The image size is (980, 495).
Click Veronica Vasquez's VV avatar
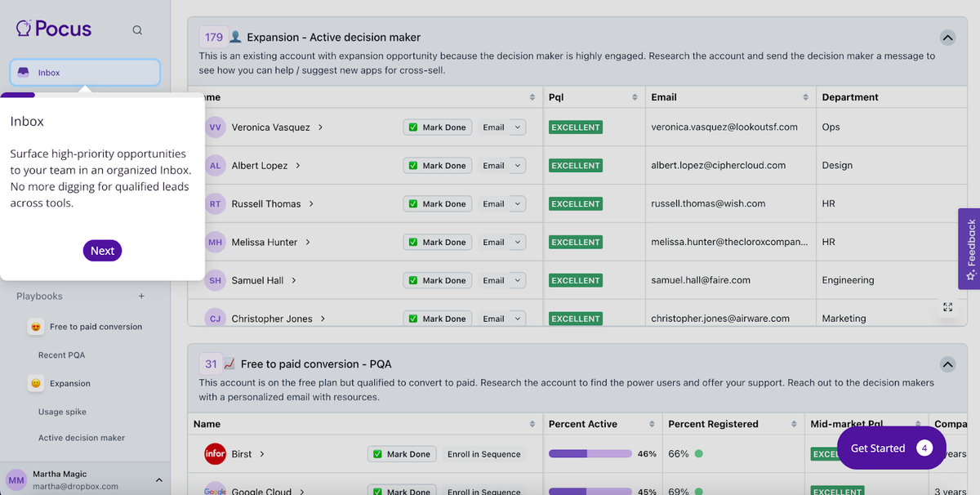[x=215, y=127]
